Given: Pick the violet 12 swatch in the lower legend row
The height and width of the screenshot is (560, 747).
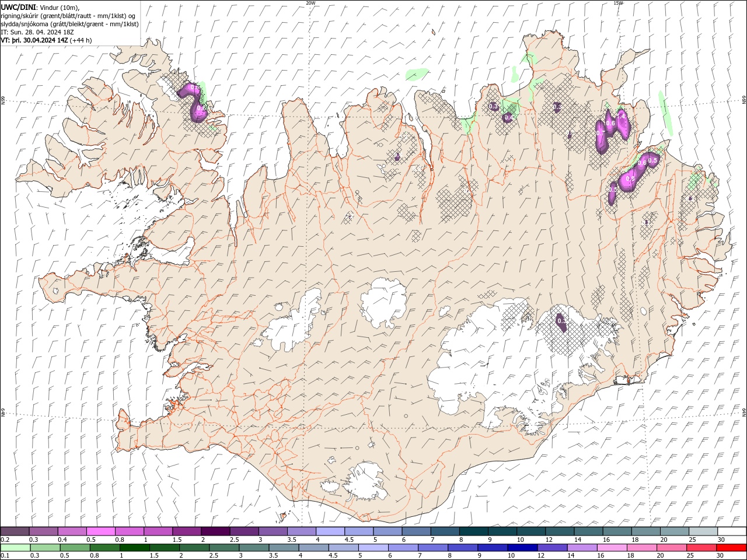Looking at the screenshot, I should [552, 548].
